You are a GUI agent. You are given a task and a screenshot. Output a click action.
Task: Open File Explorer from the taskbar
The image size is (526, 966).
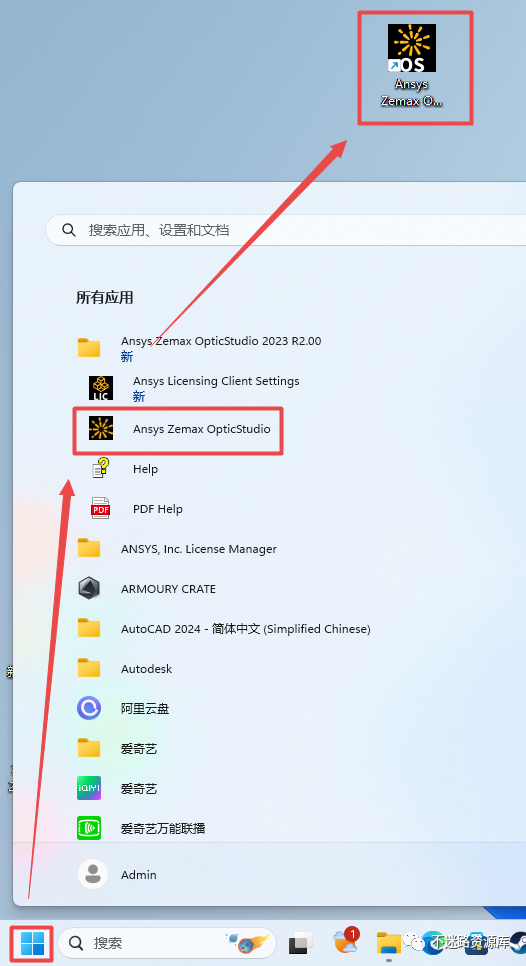pos(389,943)
